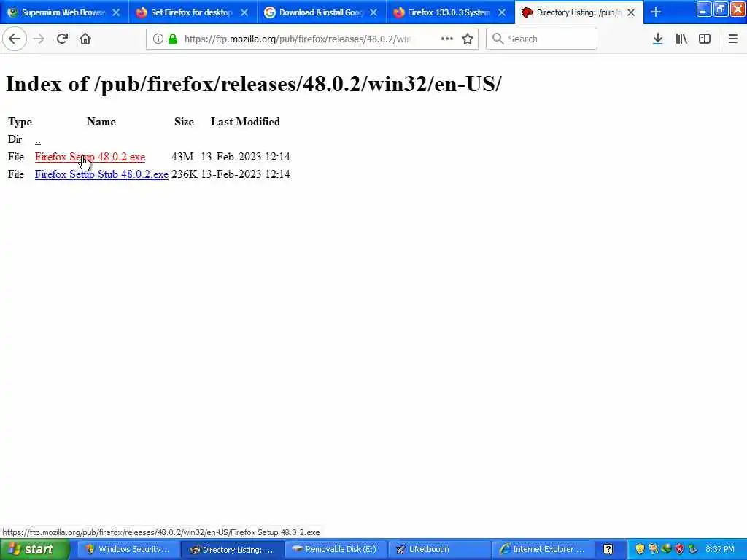Click the 43M size cell
Image resolution: width=747 pixels, height=560 pixels.
click(182, 157)
